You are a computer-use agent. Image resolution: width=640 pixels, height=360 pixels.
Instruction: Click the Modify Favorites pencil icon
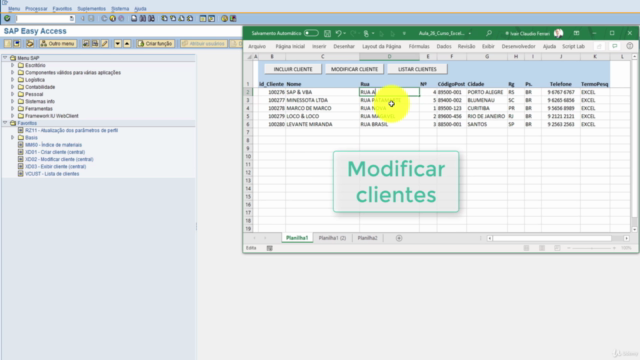point(104,43)
